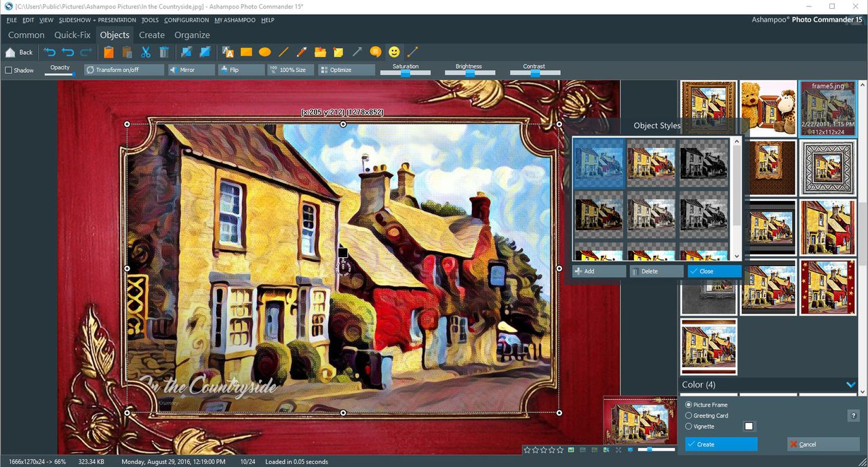
Task: Select the Vignette radio option
Action: click(x=689, y=426)
